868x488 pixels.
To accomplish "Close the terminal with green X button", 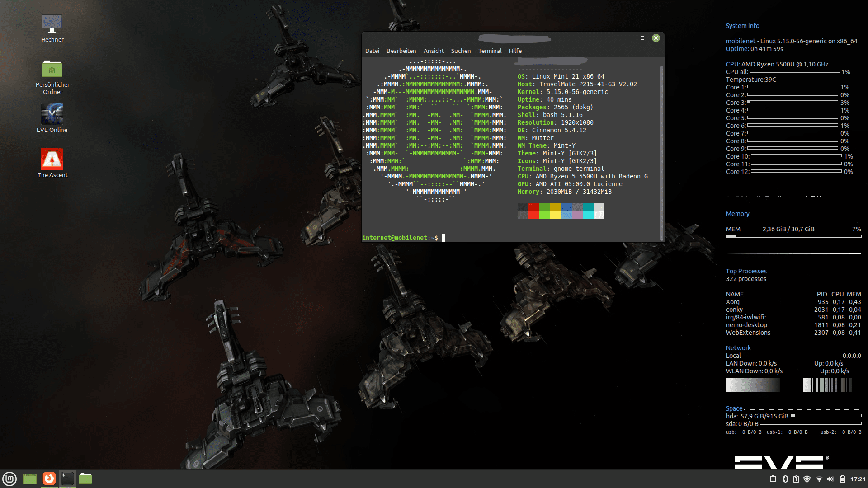I will point(656,38).
